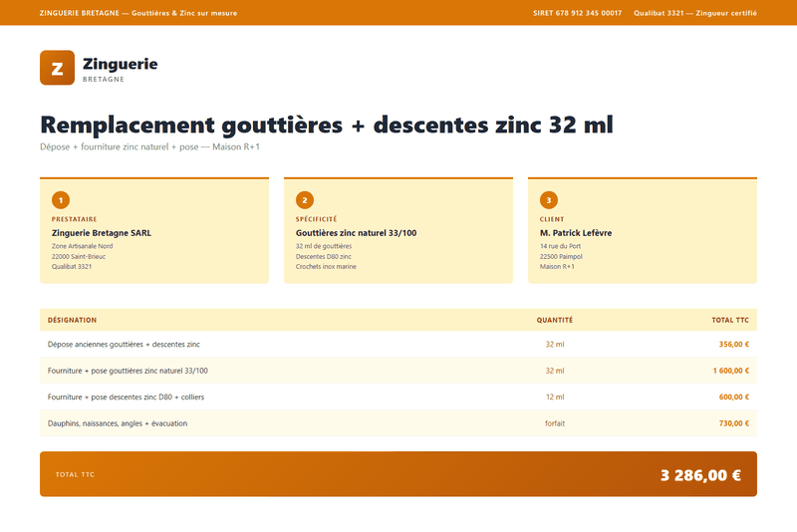Click the QUANTITÉ column header
The width and height of the screenshot is (797, 532).
tap(555, 320)
